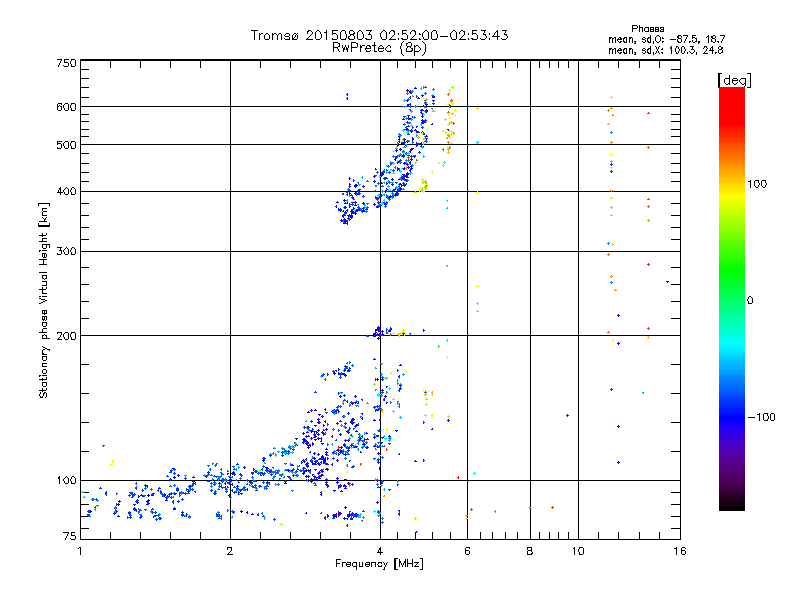Click the colorbar tick label '0'
Viewport: 800px width, 600px height.
coord(749,301)
